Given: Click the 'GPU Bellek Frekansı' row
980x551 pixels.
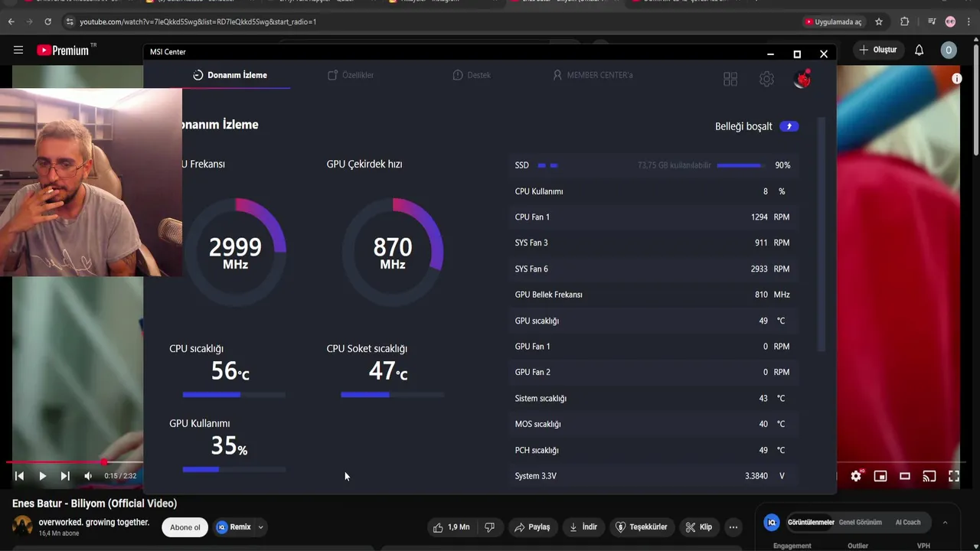Looking at the screenshot, I should [x=653, y=295].
